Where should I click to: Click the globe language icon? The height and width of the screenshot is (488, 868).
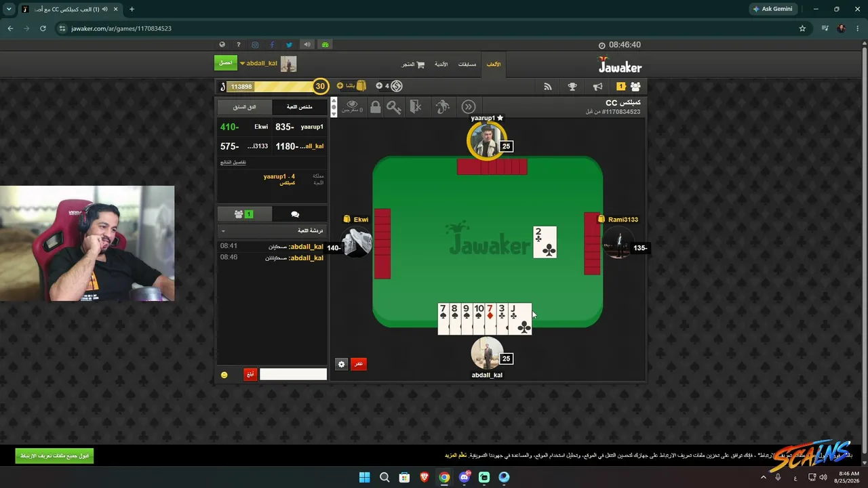tap(222, 45)
